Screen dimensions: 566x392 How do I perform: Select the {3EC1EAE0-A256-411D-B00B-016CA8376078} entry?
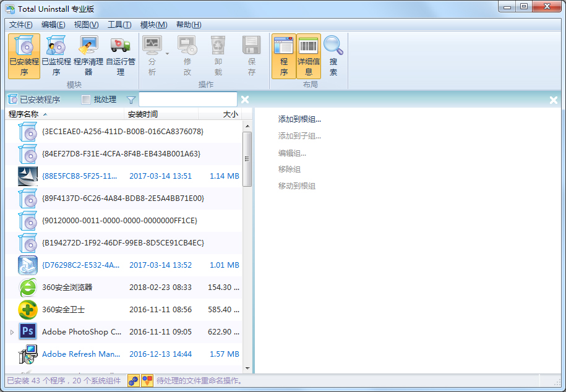click(x=124, y=132)
